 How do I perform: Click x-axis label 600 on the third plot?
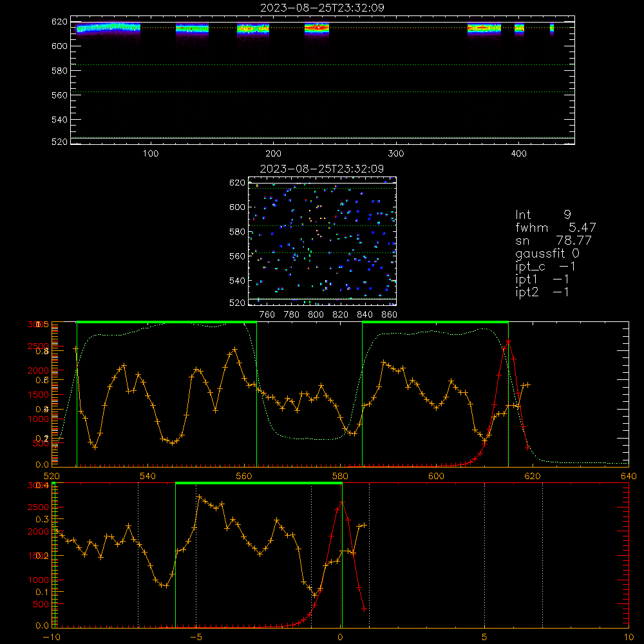tap(436, 476)
